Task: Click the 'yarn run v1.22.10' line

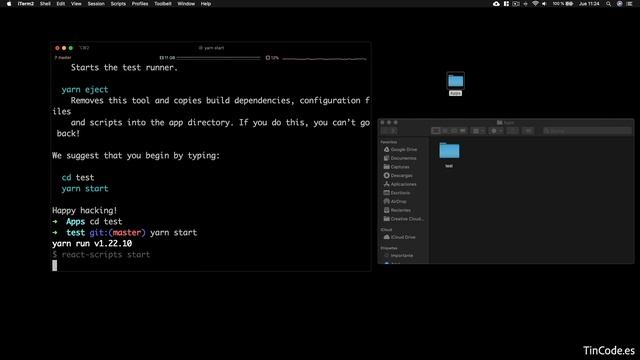Action: coord(92,244)
